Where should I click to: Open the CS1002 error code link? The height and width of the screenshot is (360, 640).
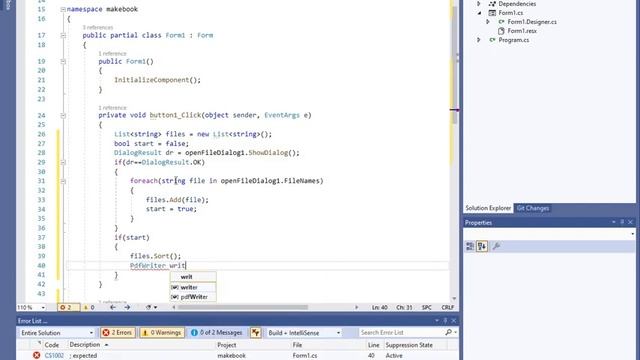pos(54,356)
